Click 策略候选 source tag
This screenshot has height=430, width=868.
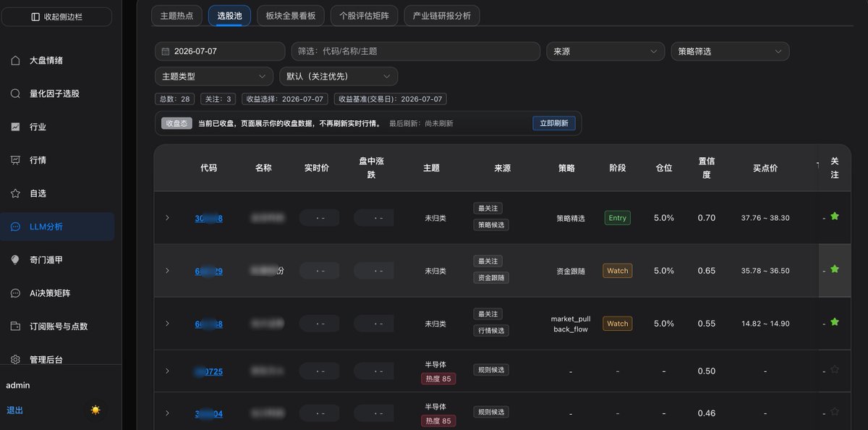click(491, 225)
